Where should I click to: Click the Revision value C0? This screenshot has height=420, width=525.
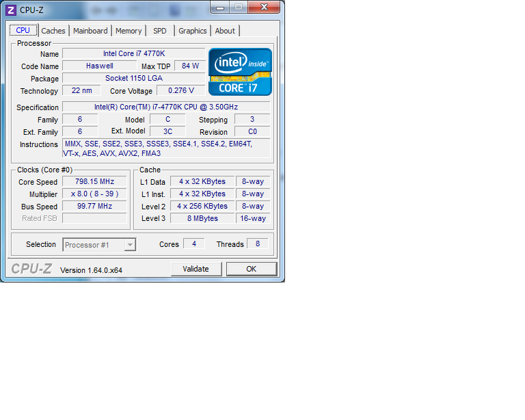[252, 131]
